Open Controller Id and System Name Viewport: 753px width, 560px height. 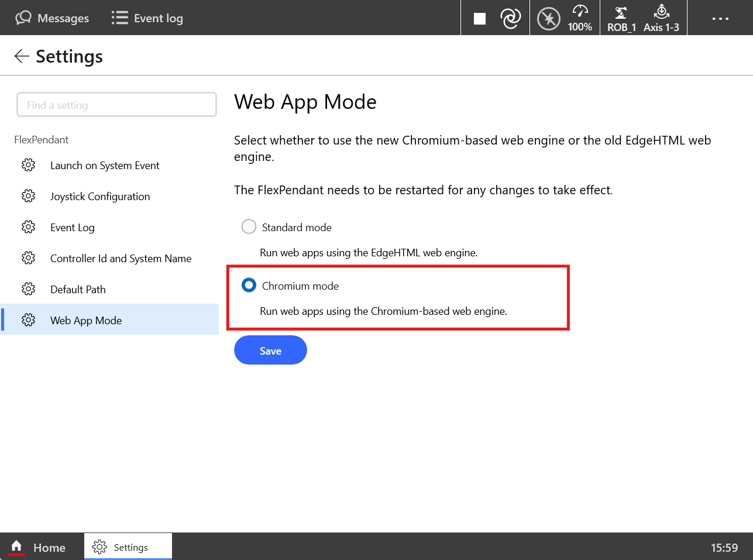(x=111, y=259)
